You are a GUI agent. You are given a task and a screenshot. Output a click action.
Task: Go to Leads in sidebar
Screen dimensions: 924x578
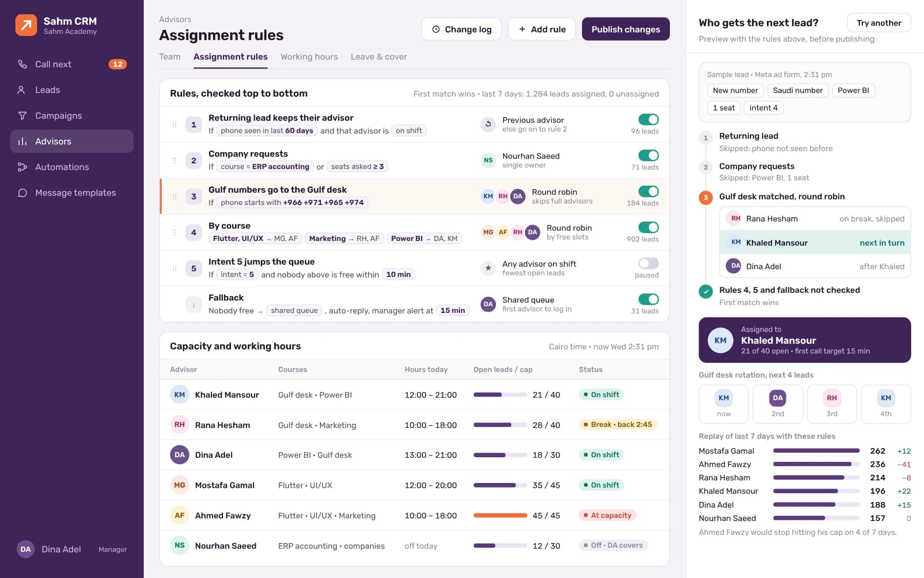[x=72, y=90]
